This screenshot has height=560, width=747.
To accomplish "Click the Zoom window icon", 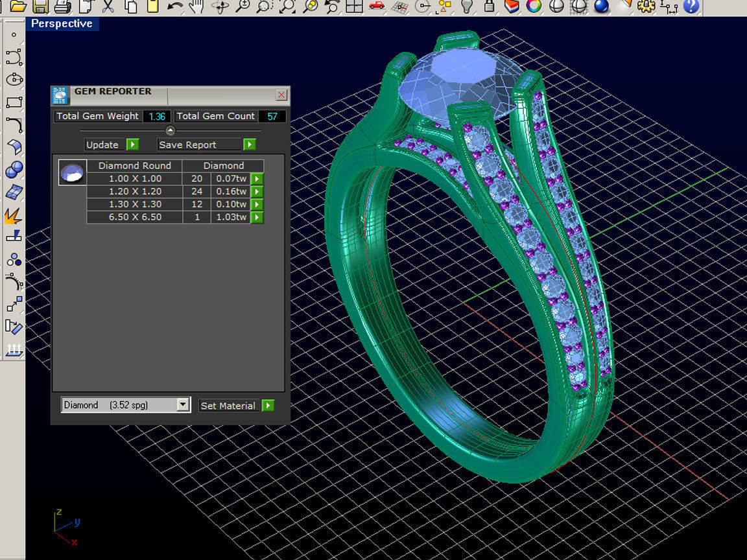I will pos(265,6).
